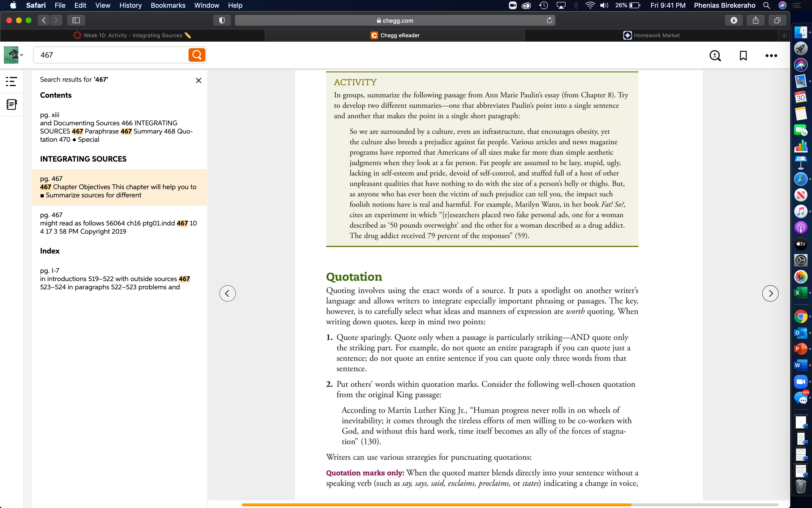Image resolution: width=812 pixels, height=508 pixels.
Task: Go to the previous page arrow
Action: point(227,293)
